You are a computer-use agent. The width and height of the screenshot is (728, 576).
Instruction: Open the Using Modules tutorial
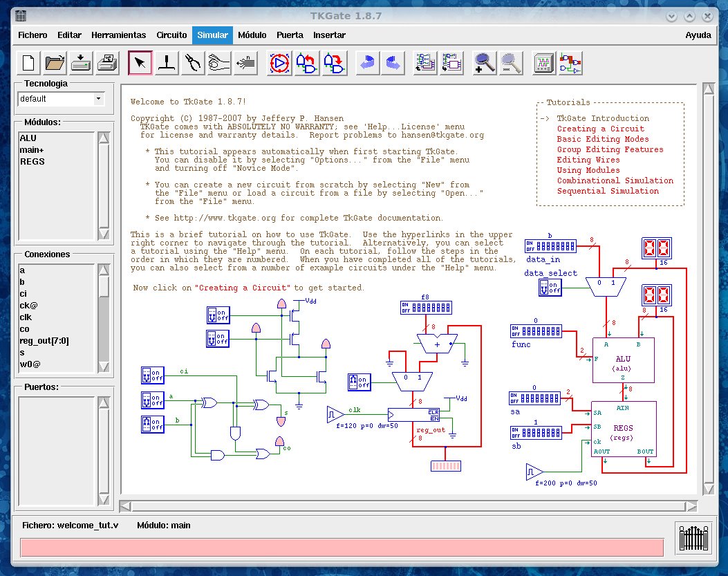pyautogui.click(x=588, y=170)
